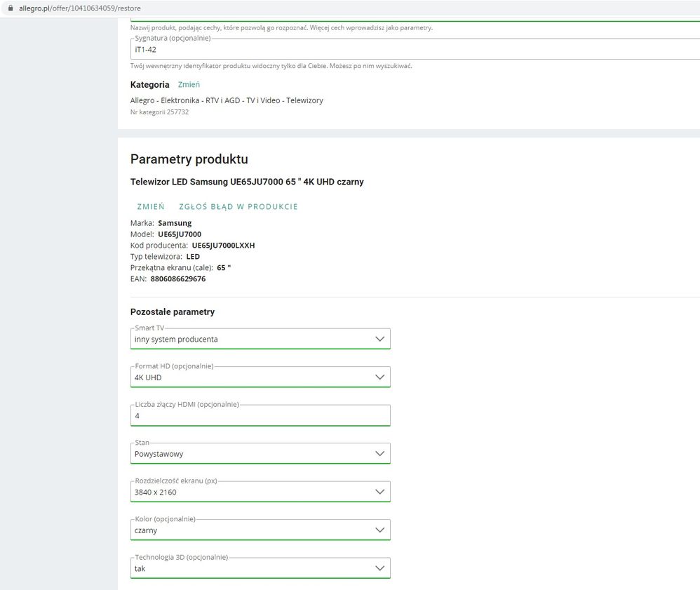Image resolution: width=700 pixels, height=590 pixels.
Task: Click the lock icon beside the address
Action: click(x=11, y=8)
